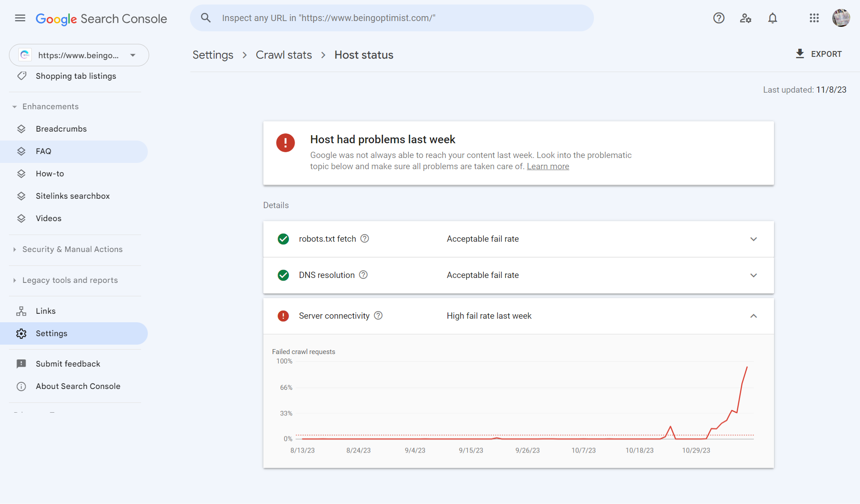Click 'High fail rate last week' text
The width and height of the screenshot is (860, 504).
489,316
